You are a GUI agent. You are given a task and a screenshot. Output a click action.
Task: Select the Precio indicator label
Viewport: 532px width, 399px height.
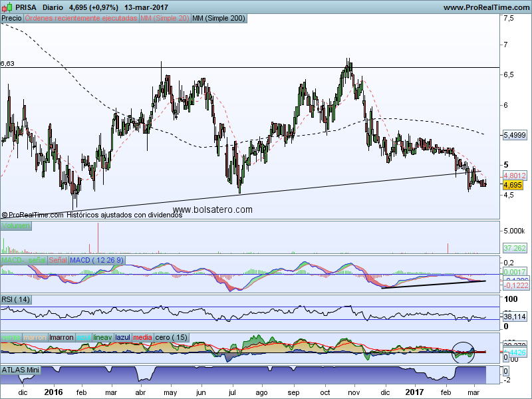tap(11, 19)
